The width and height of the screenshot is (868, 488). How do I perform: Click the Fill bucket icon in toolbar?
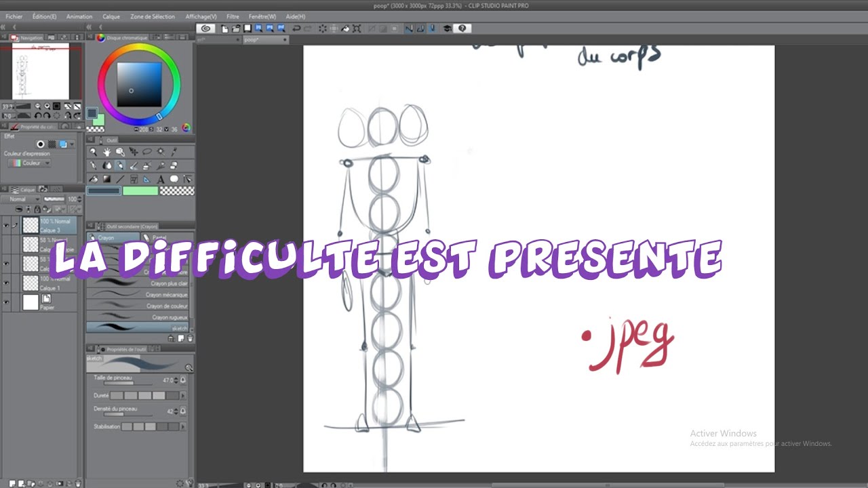pyautogui.click(x=345, y=28)
